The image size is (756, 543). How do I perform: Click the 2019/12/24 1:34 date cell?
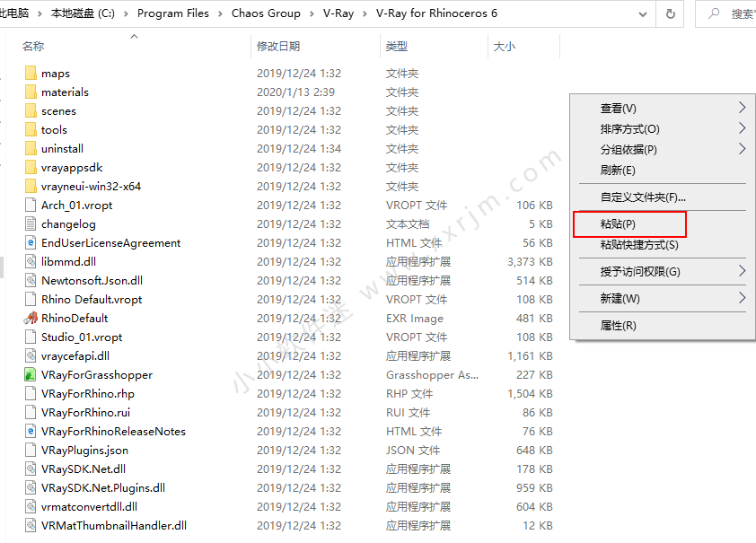tap(299, 148)
